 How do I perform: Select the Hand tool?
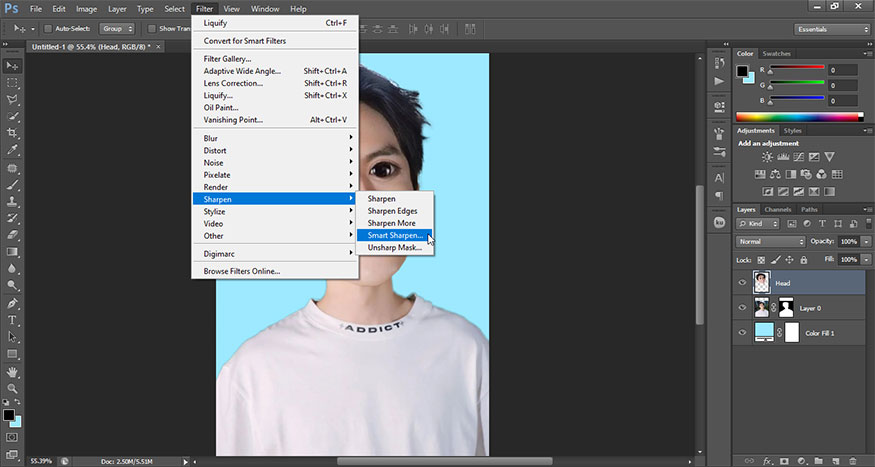tap(13, 371)
